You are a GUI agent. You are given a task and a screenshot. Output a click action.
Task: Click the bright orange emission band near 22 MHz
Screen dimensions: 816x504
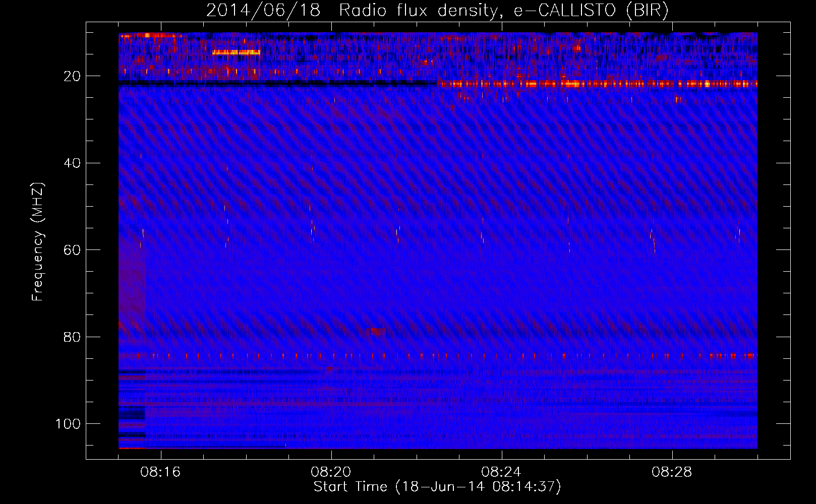pyautogui.click(x=597, y=84)
